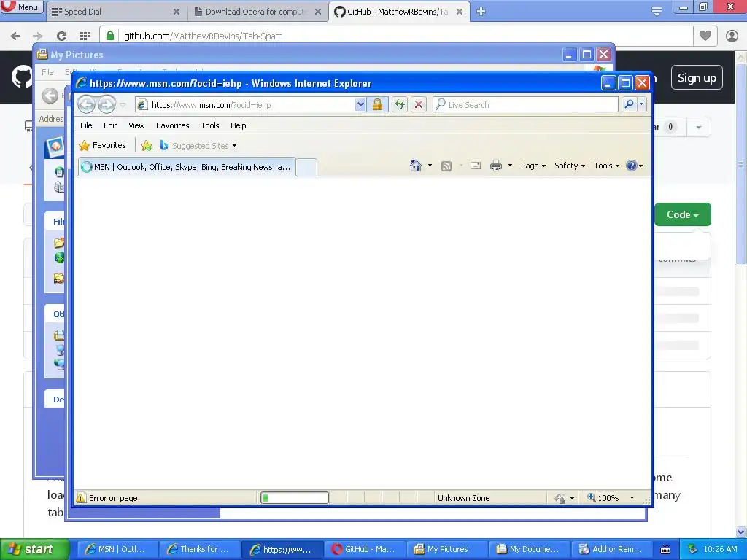Click the IE address URL field
747x560 pixels.
click(x=245, y=105)
